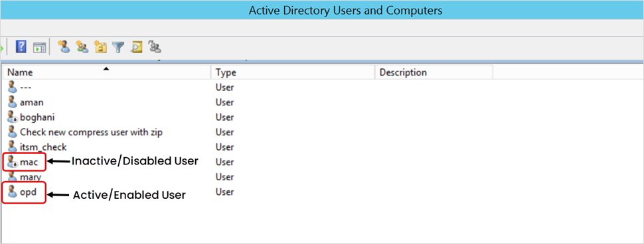Open the Find objects magnifier icon
The image size is (644, 244).
point(136,47)
